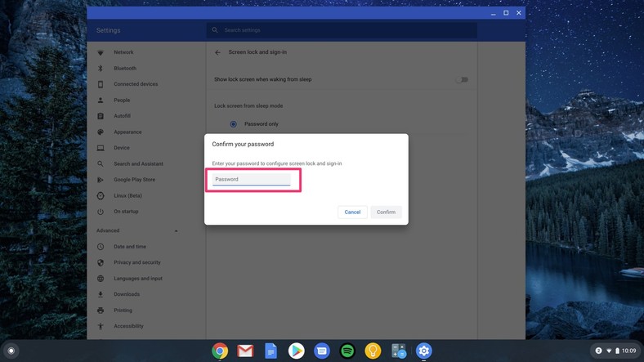Viewport: 644px width, 362px height.
Task: Launch Spotify from the shelf
Action: point(347,351)
